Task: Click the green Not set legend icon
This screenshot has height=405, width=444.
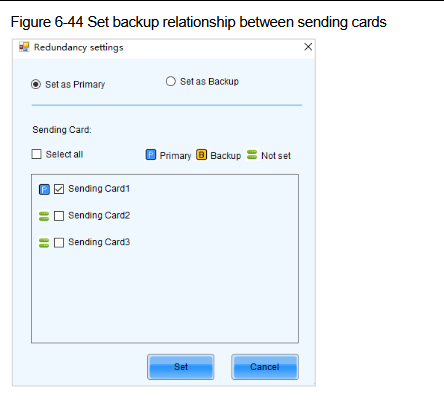Action: [x=252, y=155]
